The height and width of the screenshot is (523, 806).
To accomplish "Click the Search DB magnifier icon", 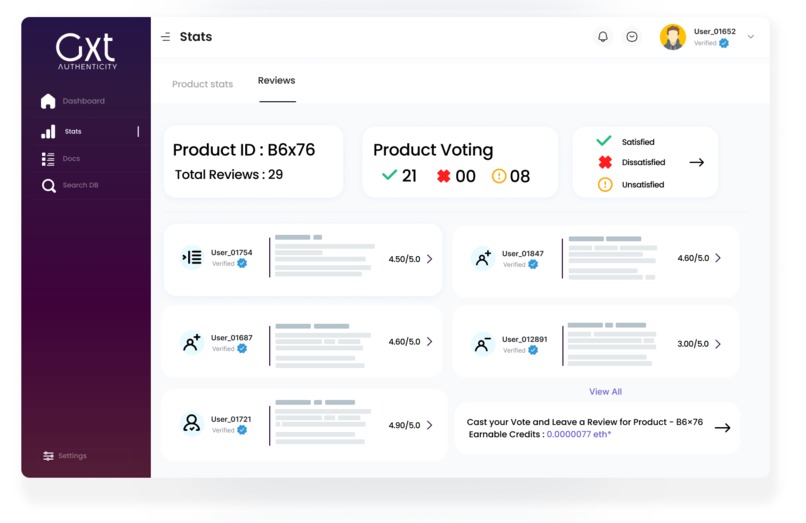I will click(48, 185).
